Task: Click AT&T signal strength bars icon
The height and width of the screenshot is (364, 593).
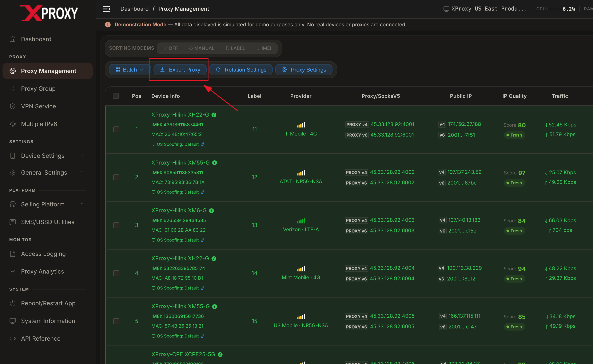Action: 301,173
